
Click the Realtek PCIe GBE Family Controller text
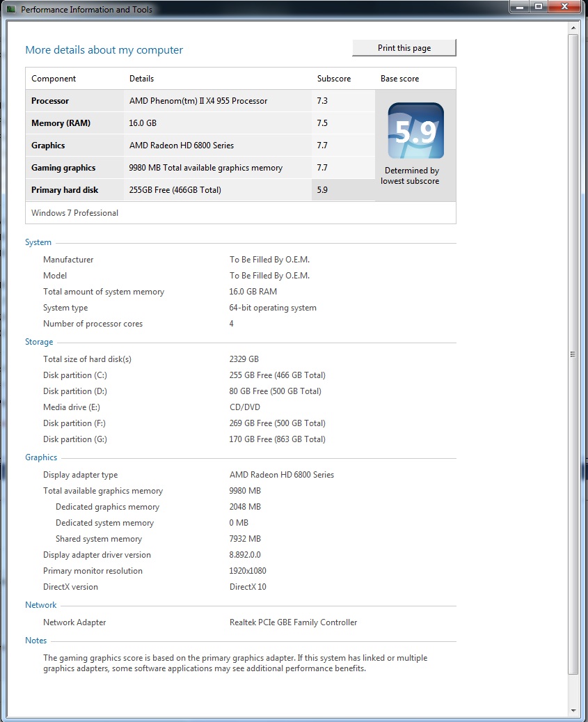293,622
